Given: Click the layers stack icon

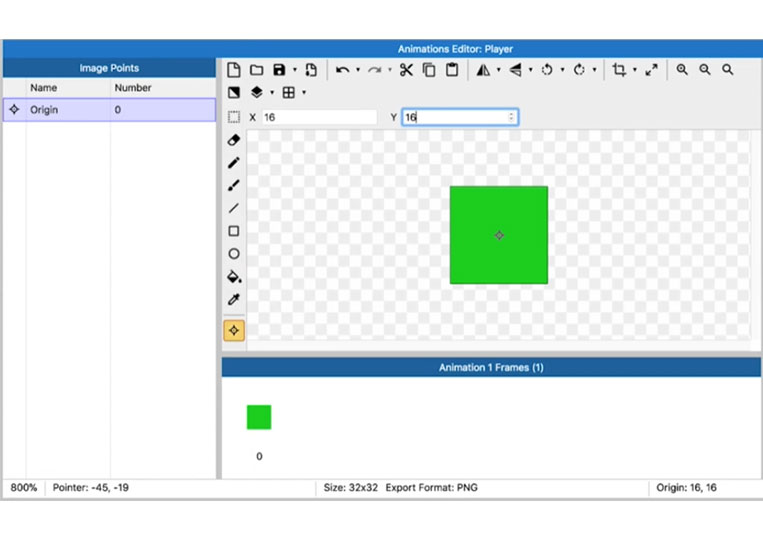Looking at the screenshot, I should pos(256,92).
